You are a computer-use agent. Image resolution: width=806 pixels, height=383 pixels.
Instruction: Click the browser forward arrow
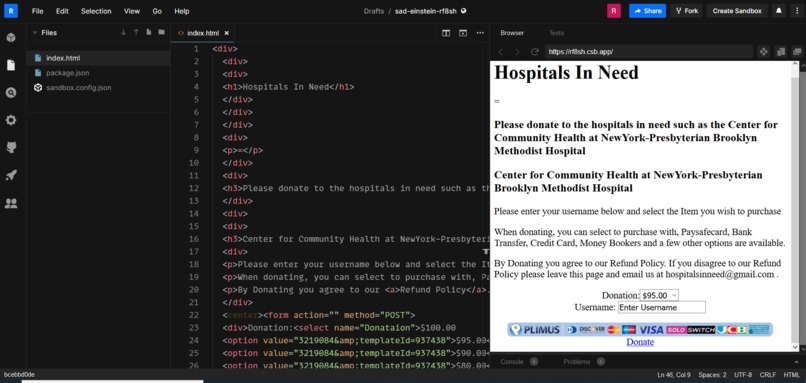517,52
